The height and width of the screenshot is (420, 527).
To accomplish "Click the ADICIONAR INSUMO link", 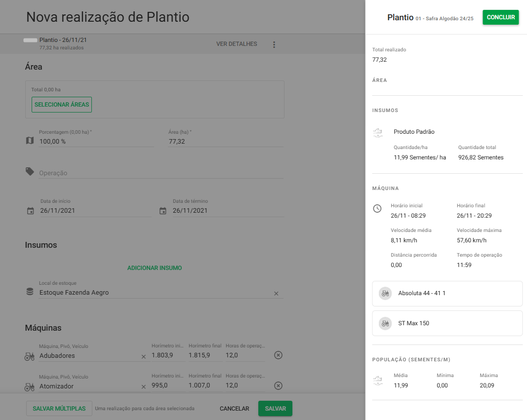I will click(x=155, y=268).
